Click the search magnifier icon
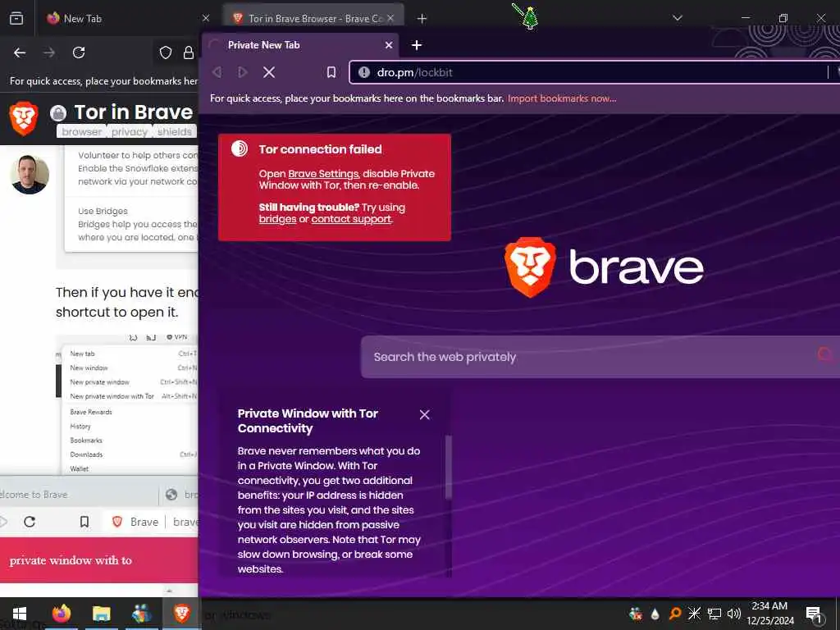The image size is (840, 630). coord(825,354)
